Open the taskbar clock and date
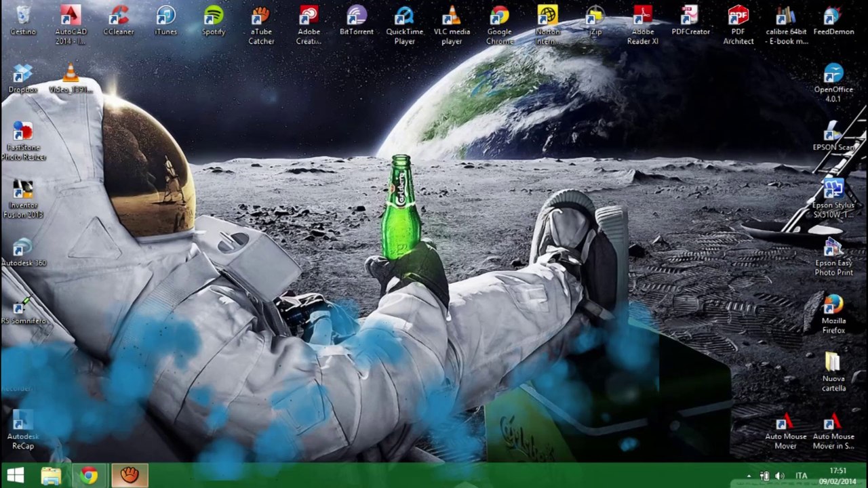The height and width of the screenshot is (488, 868). click(838, 476)
